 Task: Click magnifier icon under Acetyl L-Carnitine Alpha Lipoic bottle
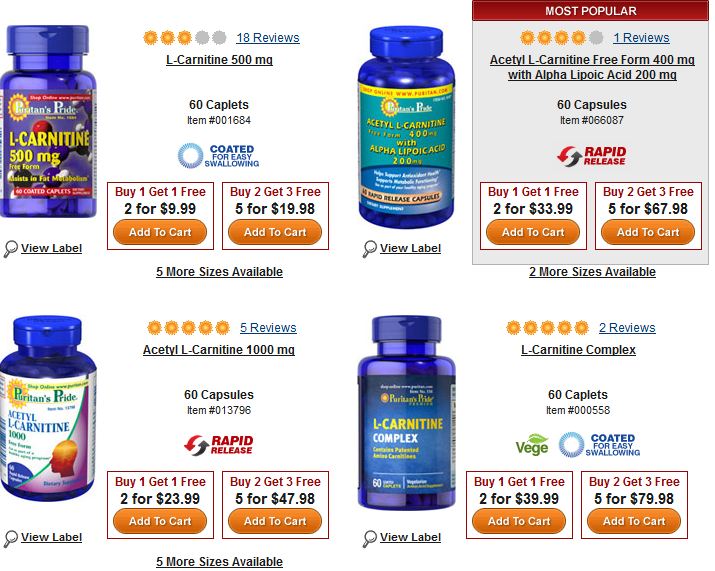370,249
